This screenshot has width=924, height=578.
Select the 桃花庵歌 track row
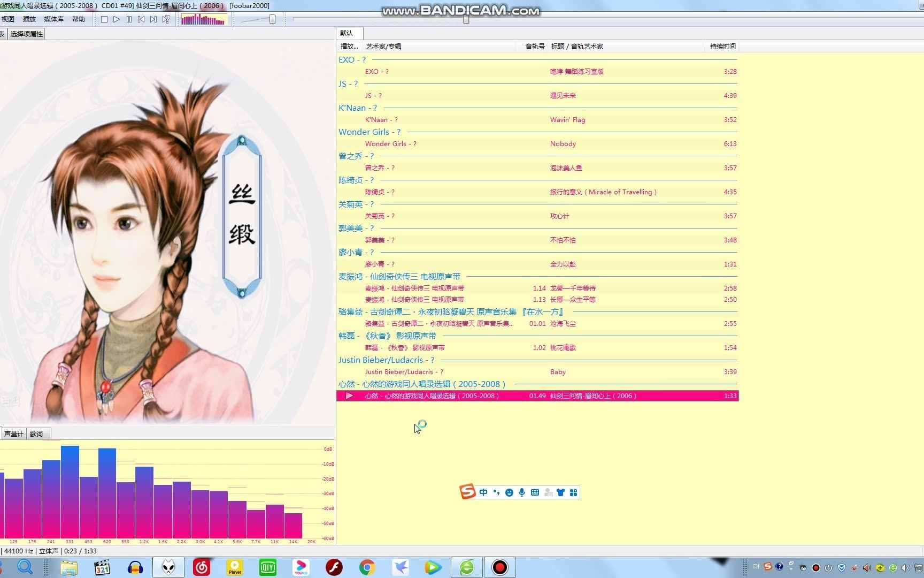click(x=537, y=348)
